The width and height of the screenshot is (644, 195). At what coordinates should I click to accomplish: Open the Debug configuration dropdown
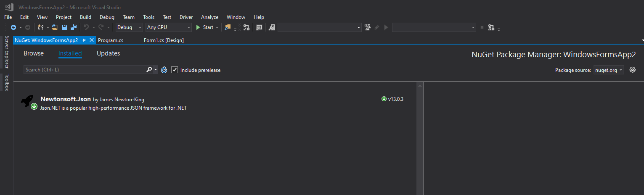(129, 27)
